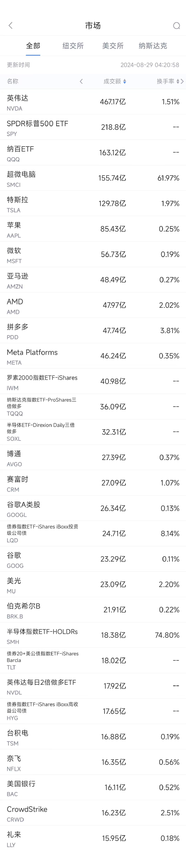Open the search icon

[176, 26]
